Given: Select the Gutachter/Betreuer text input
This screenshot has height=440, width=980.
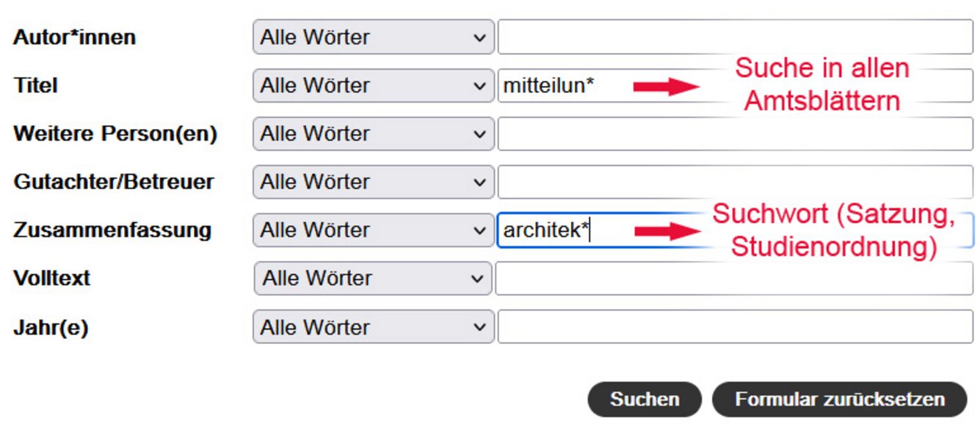Looking at the screenshot, I should [735, 182].
